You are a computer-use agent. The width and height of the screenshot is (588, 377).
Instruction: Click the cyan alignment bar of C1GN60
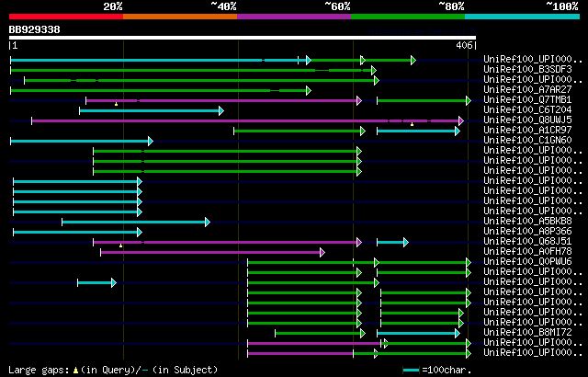pyautogui.click(x=80, y=141)
